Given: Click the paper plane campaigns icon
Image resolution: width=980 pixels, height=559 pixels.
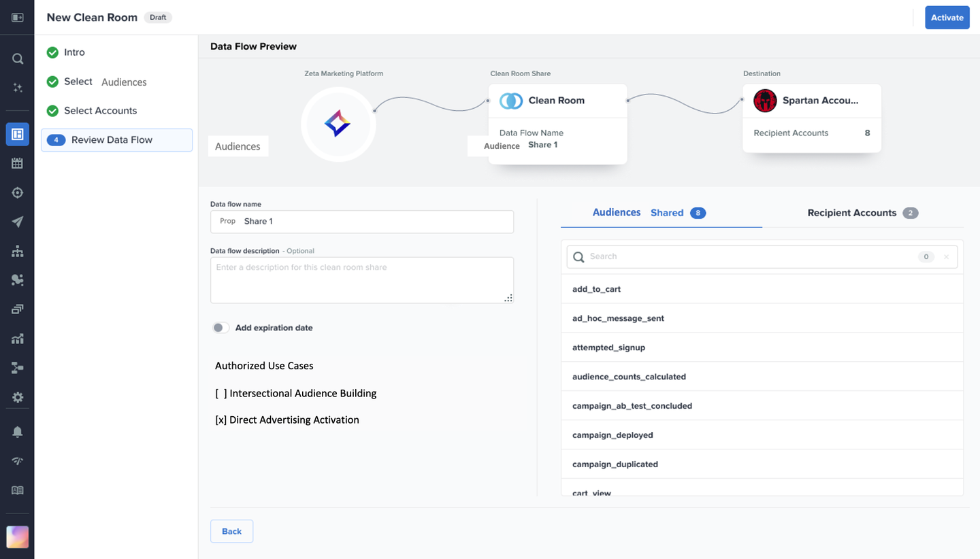Looking at the screenshot, I should pyautogui.click(x=18, y=222).
